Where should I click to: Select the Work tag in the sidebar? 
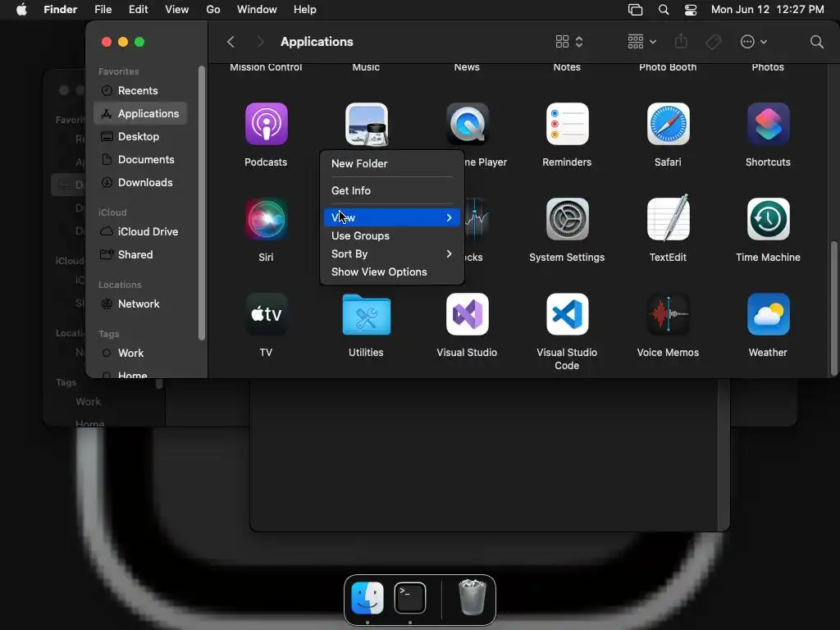tap(140, 354)
